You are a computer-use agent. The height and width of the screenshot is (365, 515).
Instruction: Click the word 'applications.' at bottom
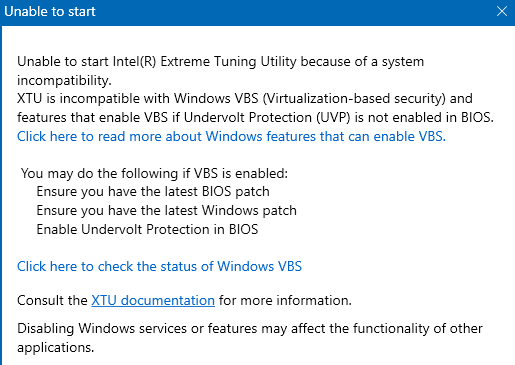pos(56,348)
